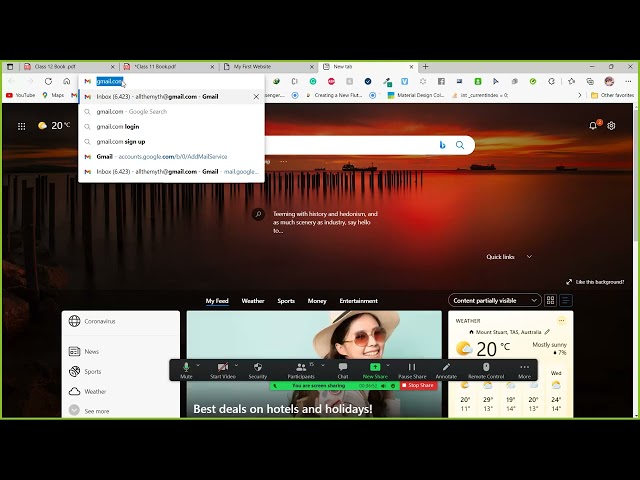
Task: Open Zoom Chat panel
Action: [343, 370]
